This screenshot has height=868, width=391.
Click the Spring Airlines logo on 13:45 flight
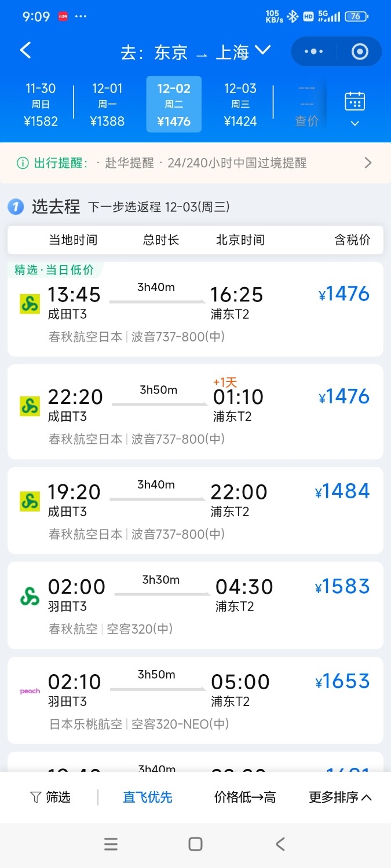pyautogui.click(x=30, y=302)
